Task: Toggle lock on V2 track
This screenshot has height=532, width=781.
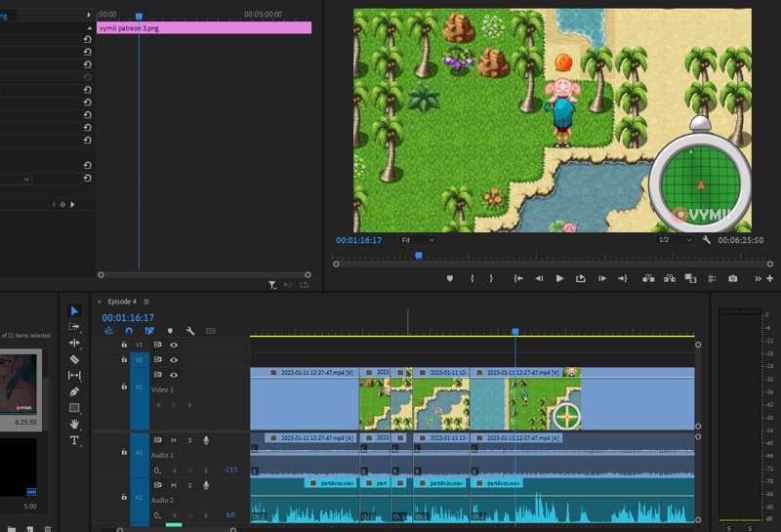Action: tap(124, 359)
